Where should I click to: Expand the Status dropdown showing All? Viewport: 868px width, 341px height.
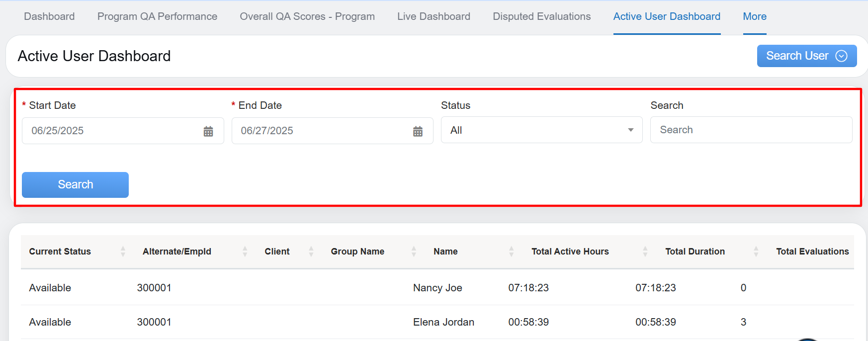[541, 130]
